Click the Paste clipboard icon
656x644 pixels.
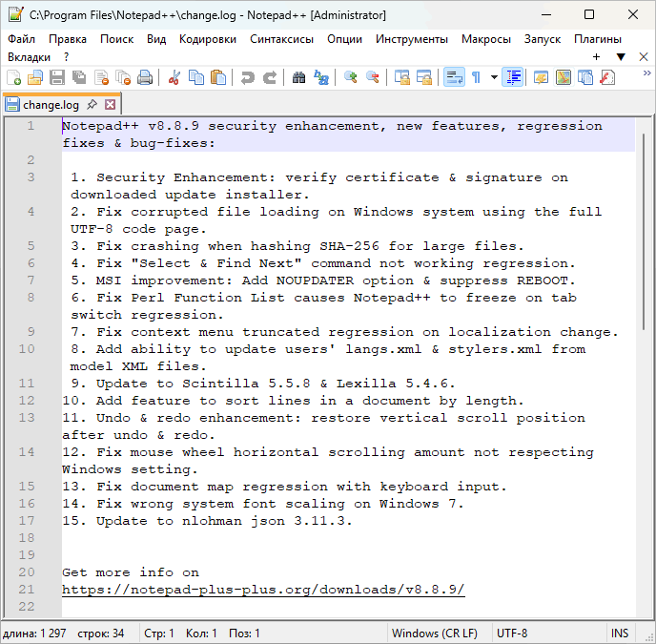pos(218,77)
